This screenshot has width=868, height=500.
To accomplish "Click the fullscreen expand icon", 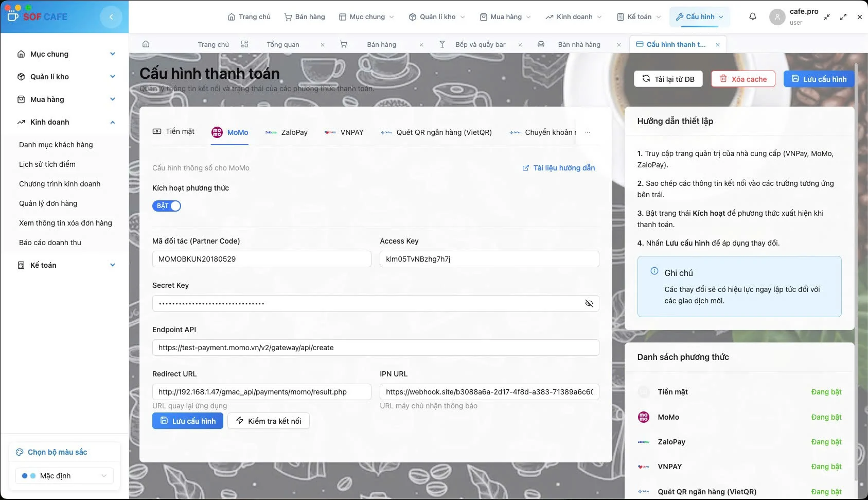I will (843, 17).
